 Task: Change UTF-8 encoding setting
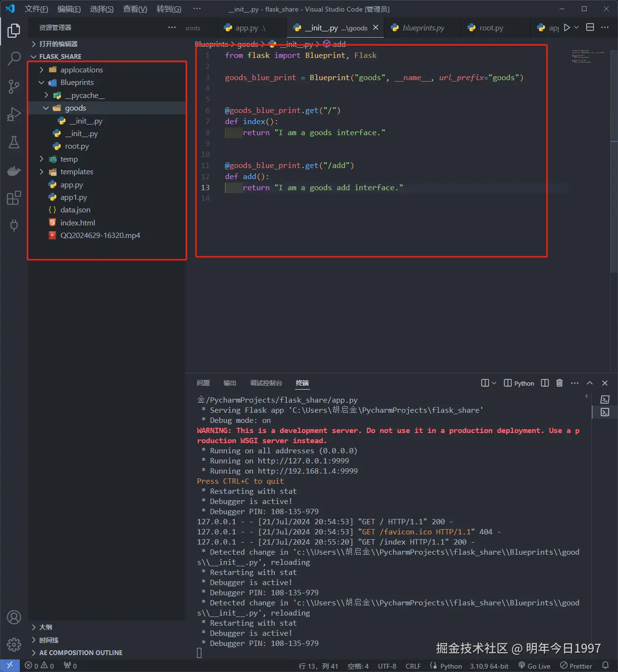pos(387,666)
